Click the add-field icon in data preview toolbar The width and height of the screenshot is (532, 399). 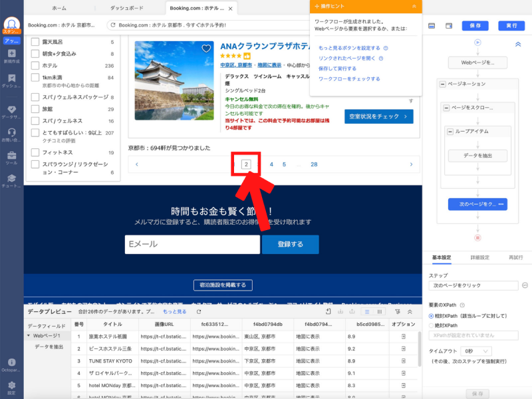tap(328, 311)
